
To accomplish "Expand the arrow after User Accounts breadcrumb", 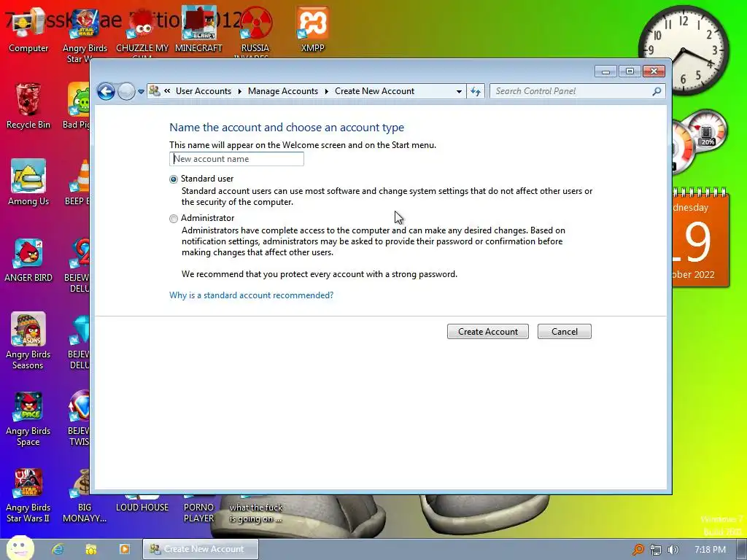I will pos(239,91).
